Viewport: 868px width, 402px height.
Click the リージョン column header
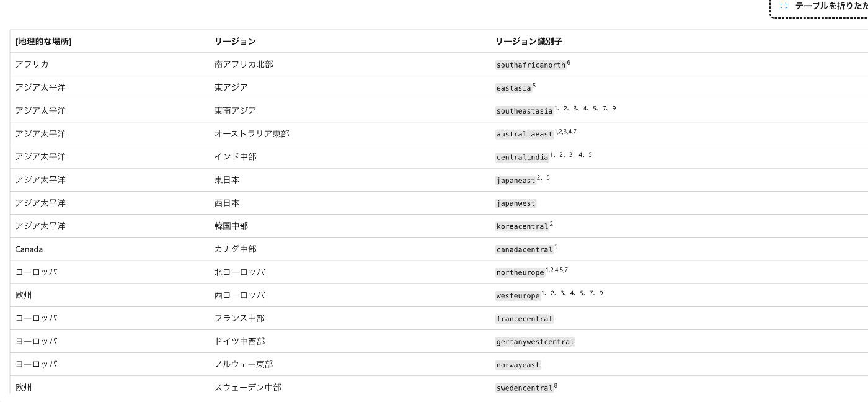[235, 42]
